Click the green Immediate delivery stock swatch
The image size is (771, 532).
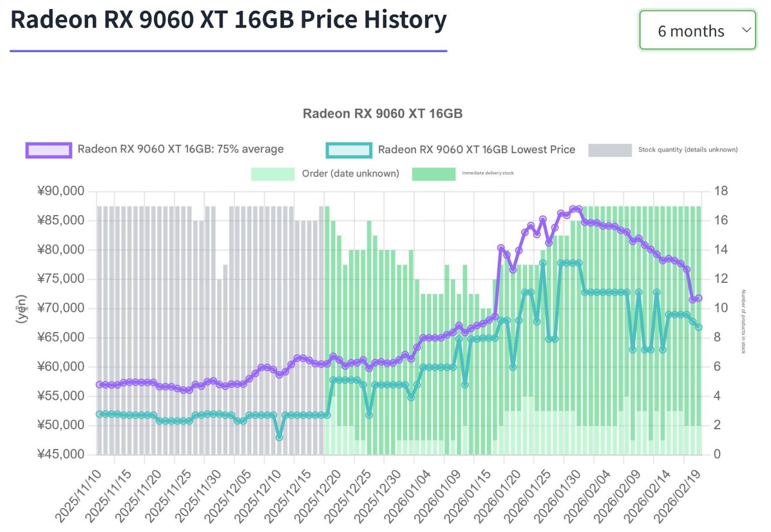click(x=433, y=174)
